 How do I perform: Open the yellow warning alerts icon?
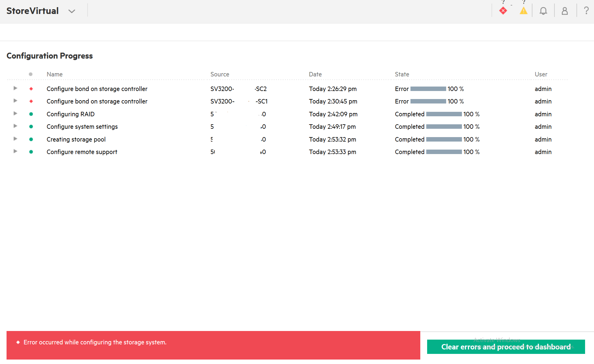point(524,11)
